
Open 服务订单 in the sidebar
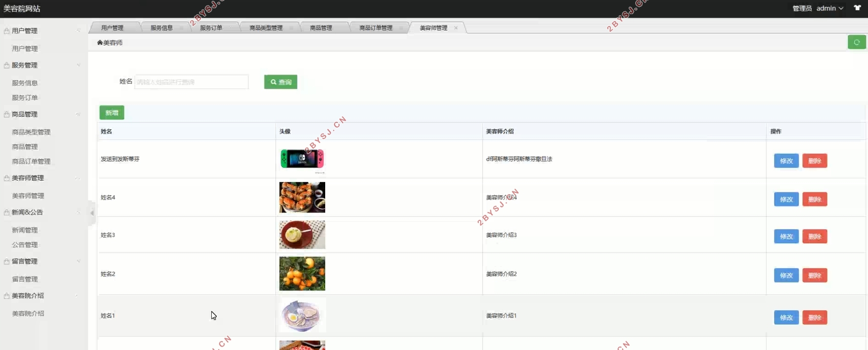tap(25, 97)
